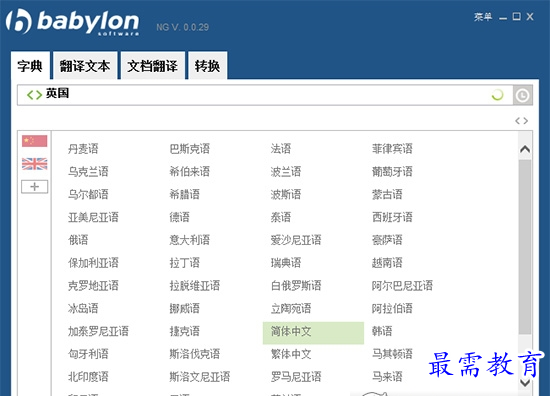
Task: Select 乌尔都语 language
Action: point(88,194)
